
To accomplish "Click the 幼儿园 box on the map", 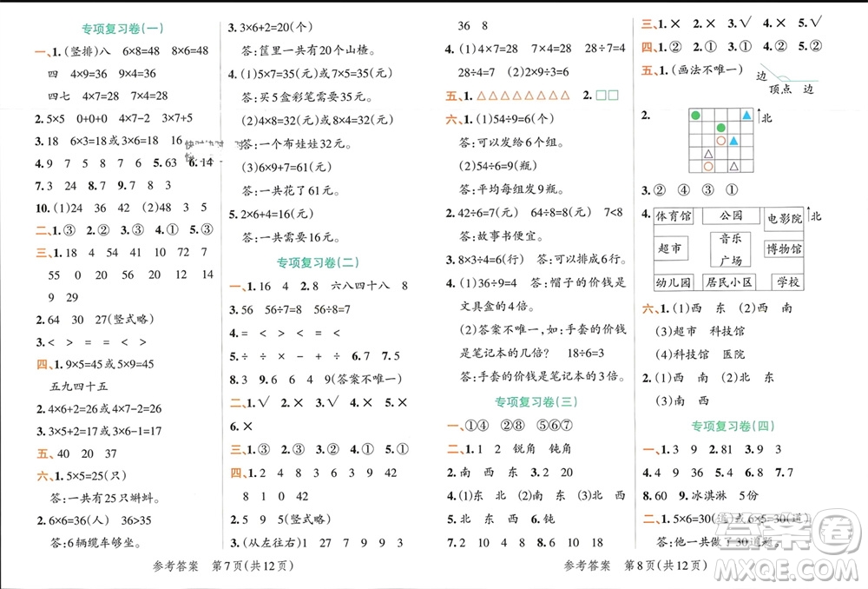I will coord(674,282).
